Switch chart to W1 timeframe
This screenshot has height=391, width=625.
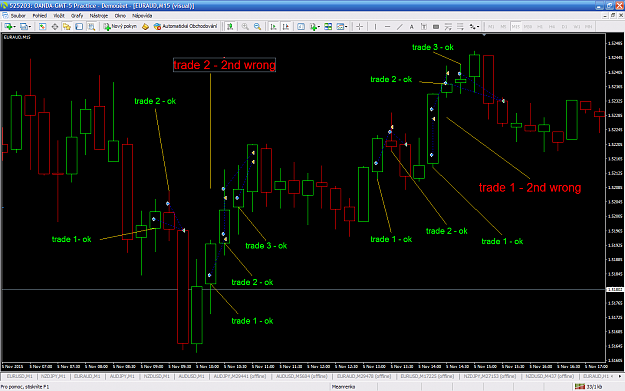pos(577,27)
